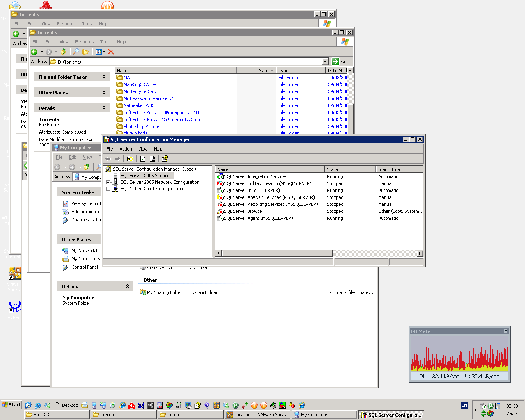Screen dimensions: 525x420
Task: Open the Help icon in Configuration Manager toolbar
Action: coord(165,159)
